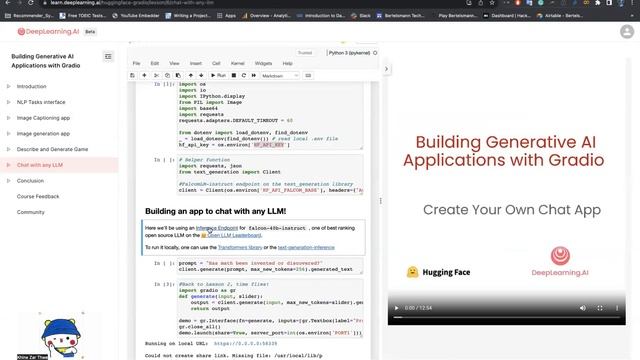Click the Python 3 (ipykernel) kernel name
640x360 pixels.
tap(349, 53)
